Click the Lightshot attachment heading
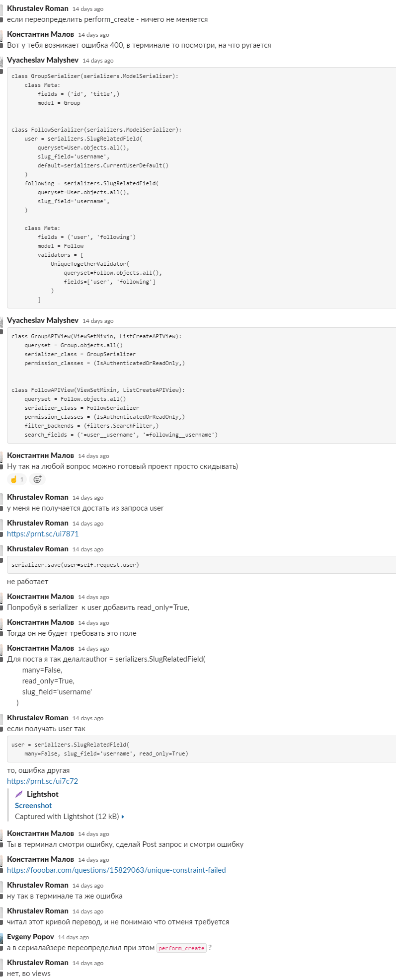Image resolution: width=396 pixels, height=980 pixels. coord(43,794)
